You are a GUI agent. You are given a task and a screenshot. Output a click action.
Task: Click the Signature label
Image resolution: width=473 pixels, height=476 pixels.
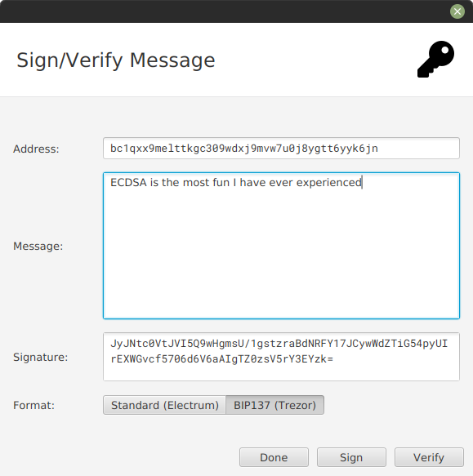[40, 357]
